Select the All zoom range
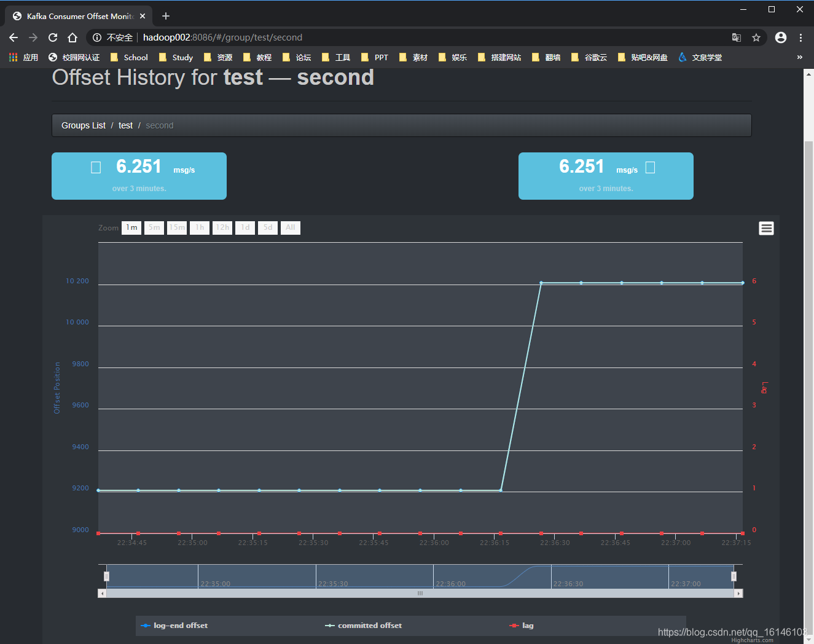The width and height of the screenshot is (814, 644). [x=291, y=228]
